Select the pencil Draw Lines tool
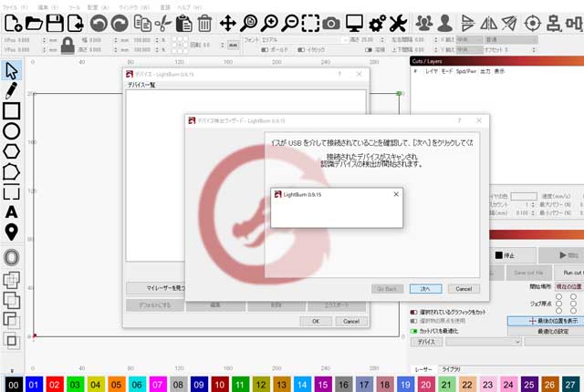The image size is (584, 392). (x=12, y=91)
